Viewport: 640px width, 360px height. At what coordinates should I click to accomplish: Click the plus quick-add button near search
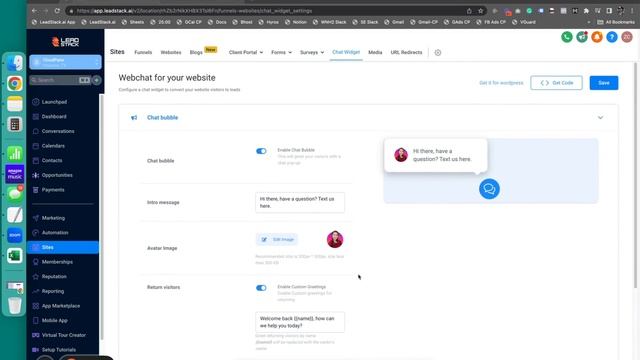coord(97,80)
